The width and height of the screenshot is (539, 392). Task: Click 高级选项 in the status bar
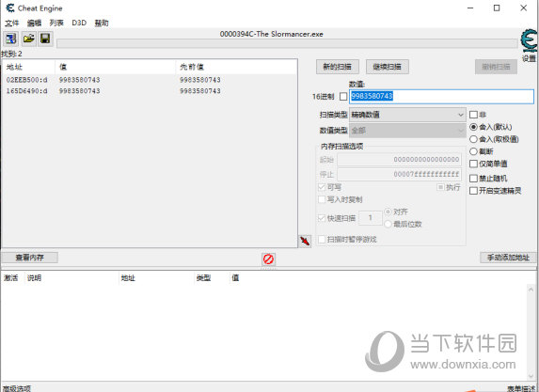tap(17, 388)
